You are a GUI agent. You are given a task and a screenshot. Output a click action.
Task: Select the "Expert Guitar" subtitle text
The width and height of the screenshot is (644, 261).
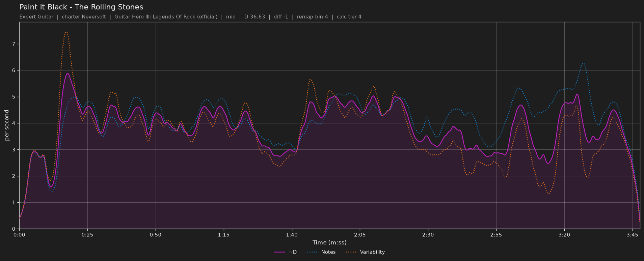tap(36, 17)
